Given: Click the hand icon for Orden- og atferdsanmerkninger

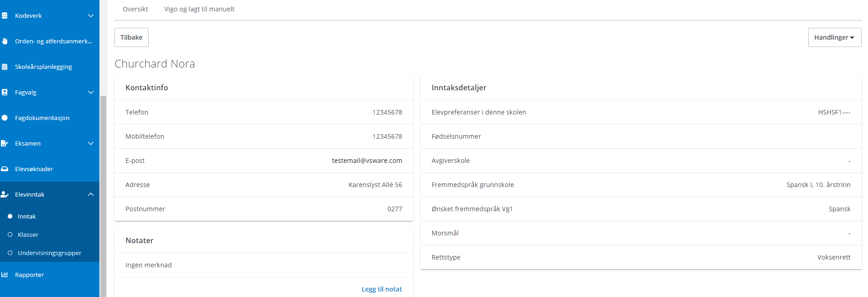Looking at the screenshot, I should (x=5, y=41).
